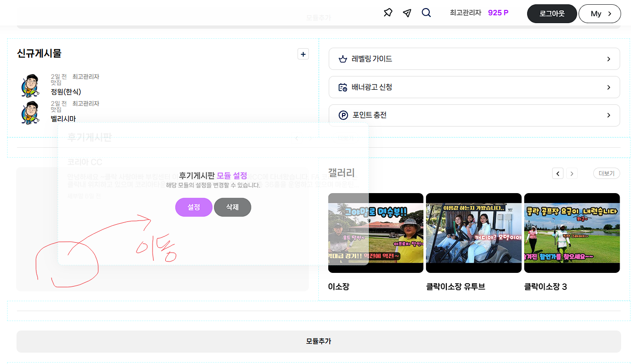Image resolution: width=631 pixels, height=364 pixels.
Task: Click the pin icon in the header
Action: (388, 13)
